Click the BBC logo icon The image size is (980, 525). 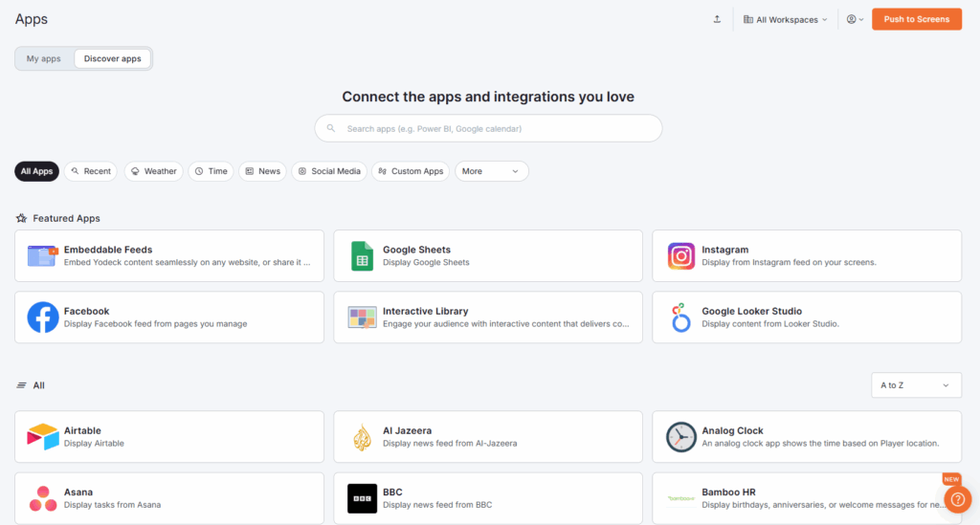(362, 498)
